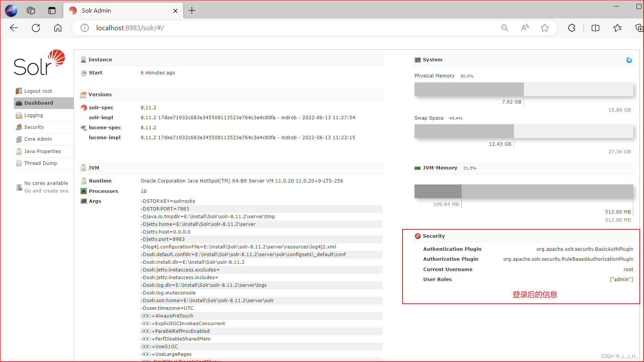Click Current Username value root
644x362 pixels.
tap(628, 270)
